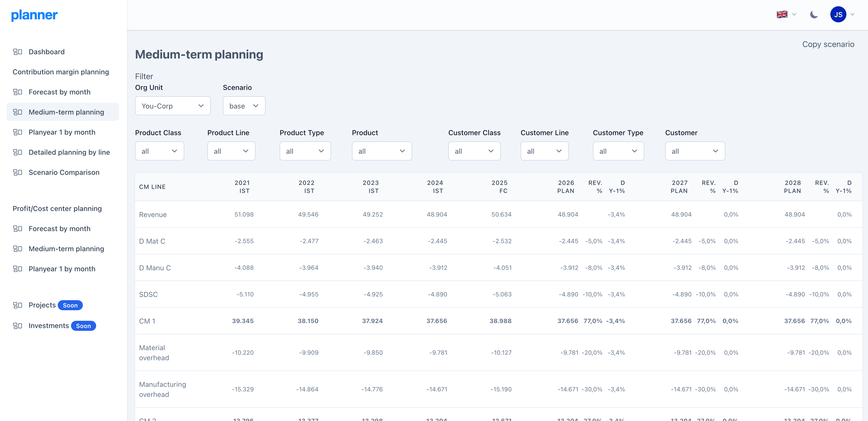Expand the Product Class filter dropdown
868x421 pixels.
point(159,151)
